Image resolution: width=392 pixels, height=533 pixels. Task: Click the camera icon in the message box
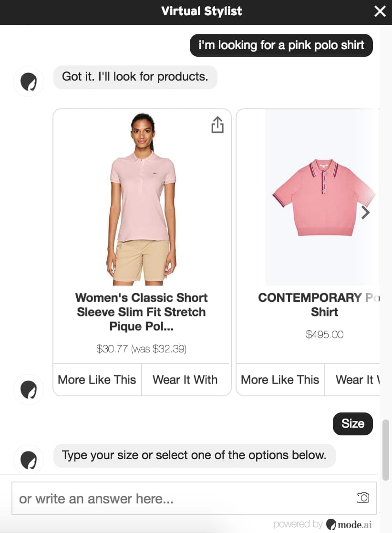click(x=363, y=498)
